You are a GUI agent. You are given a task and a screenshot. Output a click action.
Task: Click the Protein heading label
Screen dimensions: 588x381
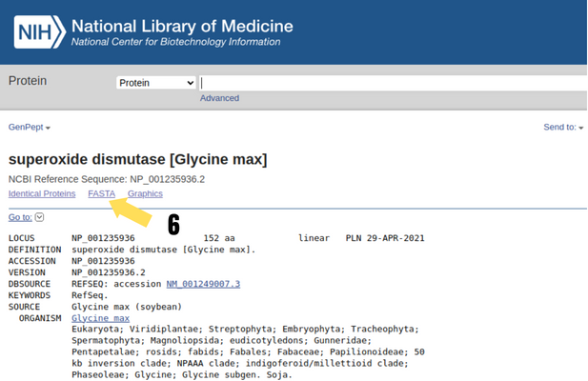(28, 81)
